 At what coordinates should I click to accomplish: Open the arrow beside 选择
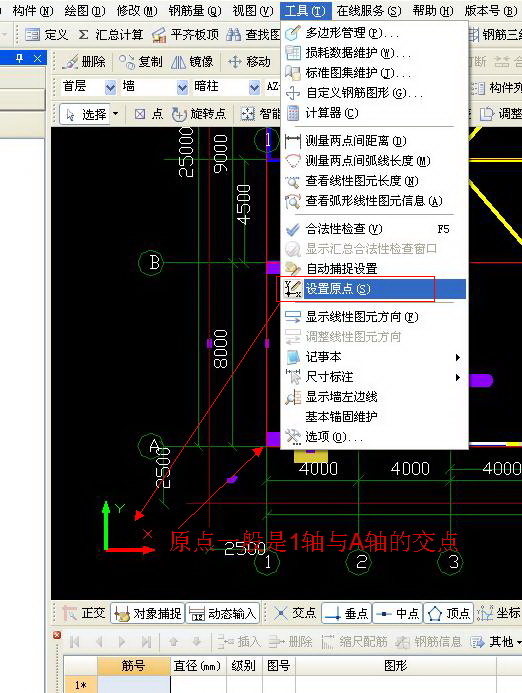pos(116,114)
